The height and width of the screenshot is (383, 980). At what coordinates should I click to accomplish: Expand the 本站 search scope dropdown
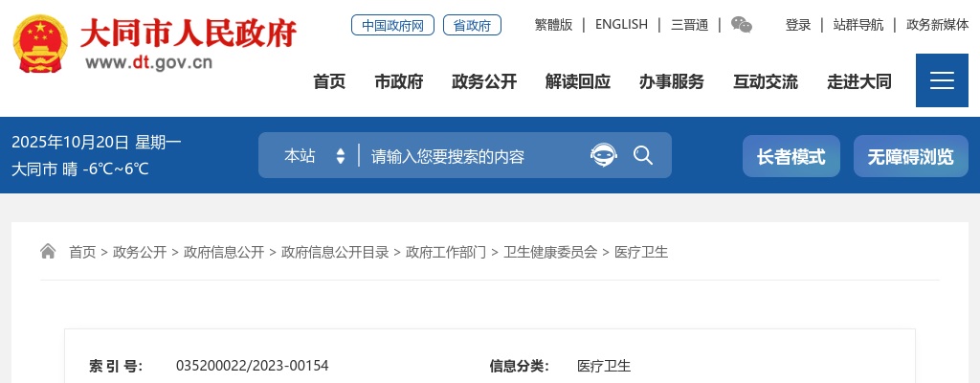click(x=314, y=155)
